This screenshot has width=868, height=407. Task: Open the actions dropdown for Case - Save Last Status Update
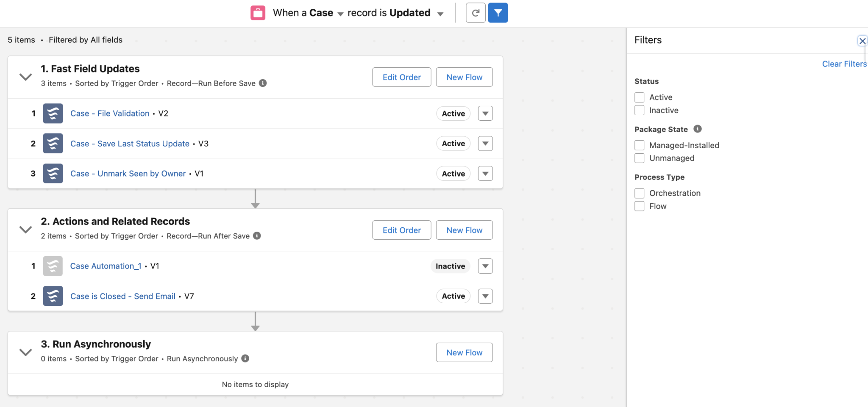485,143
